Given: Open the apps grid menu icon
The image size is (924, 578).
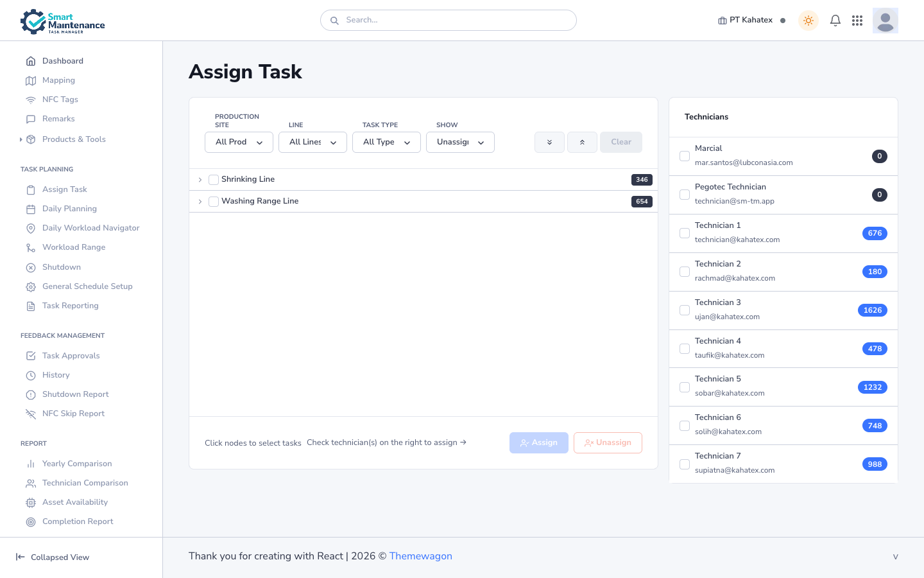Looking at the screenshot, I should (857, 21).
